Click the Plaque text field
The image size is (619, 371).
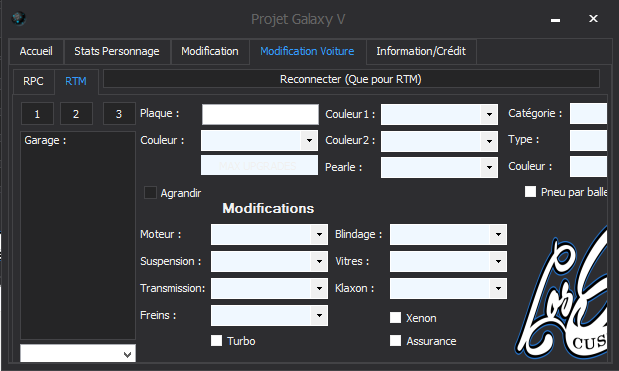point(260,114)
